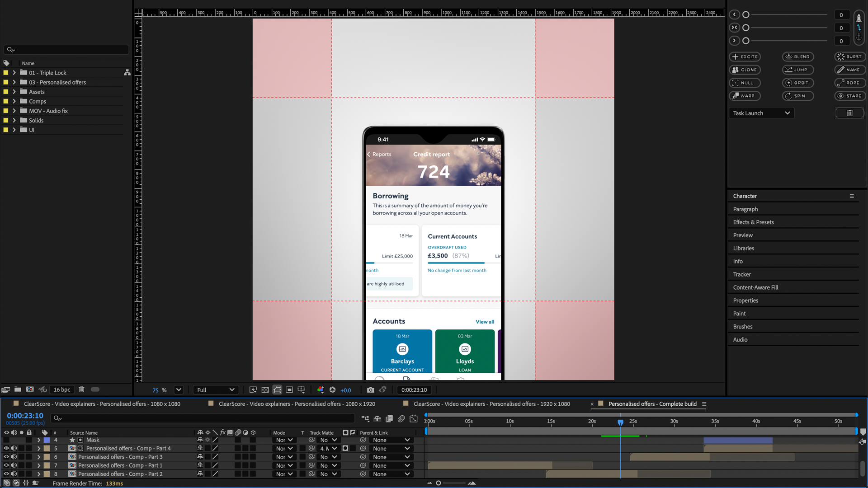Screen dimensions: 868x488
Task: Click the camera snapshot icon
Action: (371, 390)
